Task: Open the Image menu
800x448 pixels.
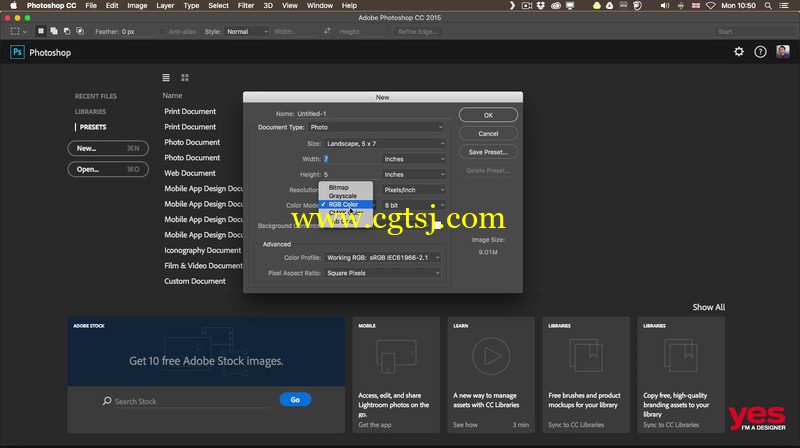Action: pyautogui.click(x=137, y=6)
